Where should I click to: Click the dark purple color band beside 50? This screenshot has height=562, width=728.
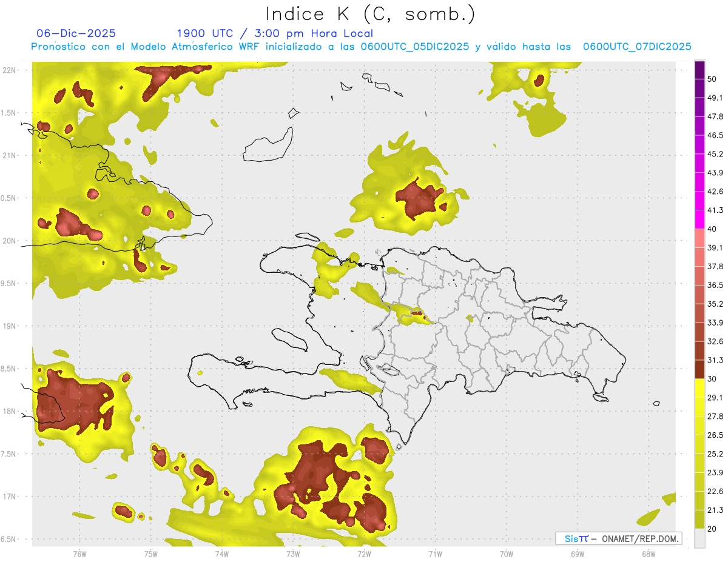pyautogui.click(x=700, y=70)
